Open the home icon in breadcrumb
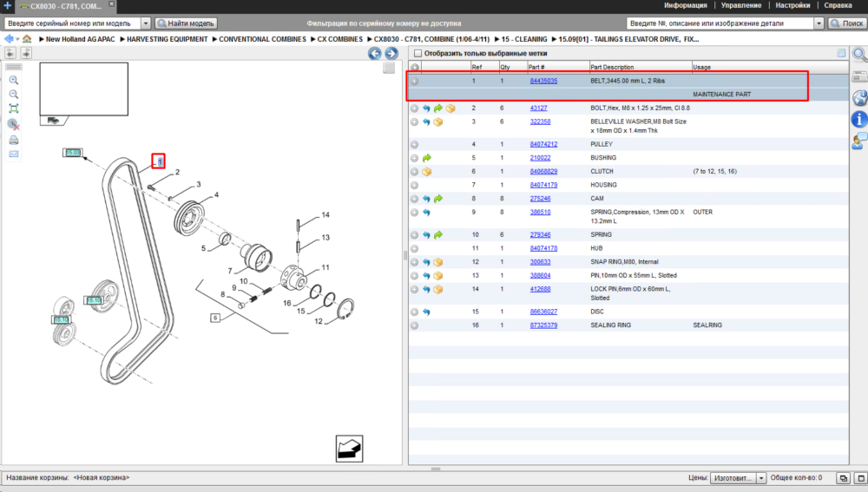The width and height of the screenshot is (868, 492). [x=27, y=39]
